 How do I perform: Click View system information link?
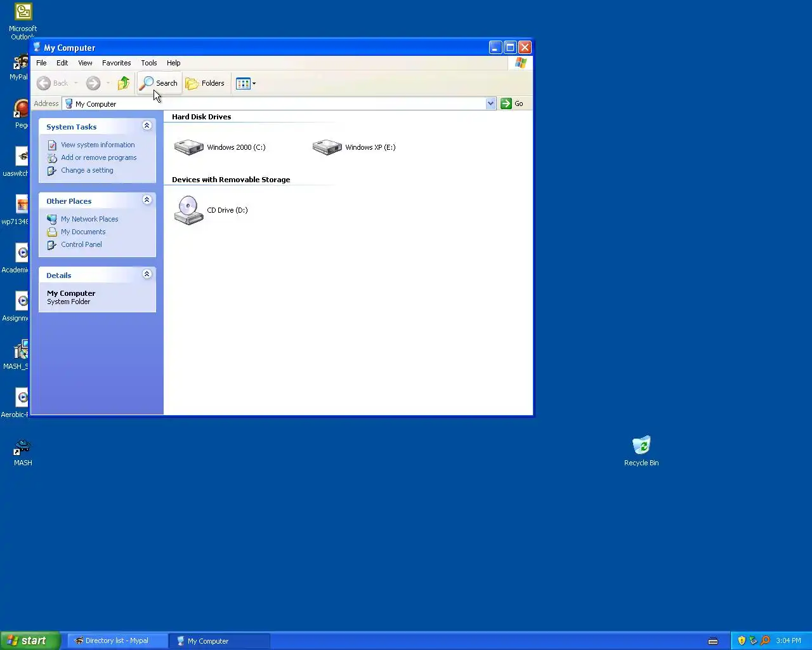point(98,145)
